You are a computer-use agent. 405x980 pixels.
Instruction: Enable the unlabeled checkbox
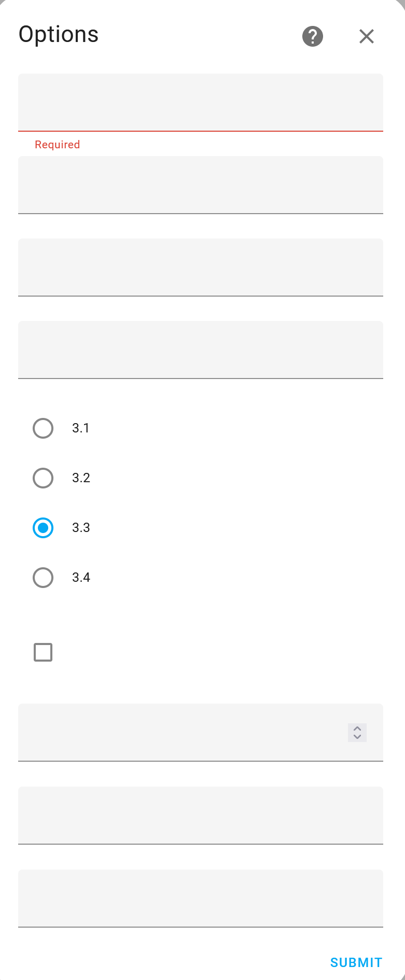point(43,652)
